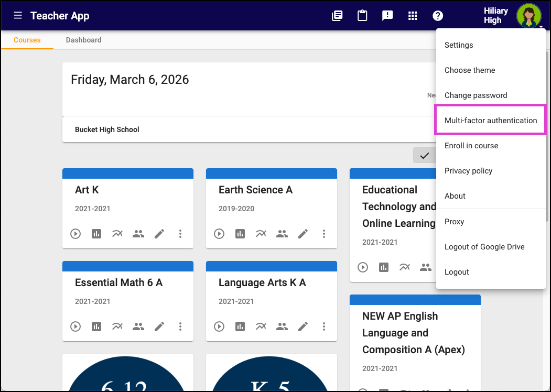Image resolution: width=551 pixels, height=392 pixels.
Task: Launch the Language Arts K A play icon
Action: pos(219,326)
